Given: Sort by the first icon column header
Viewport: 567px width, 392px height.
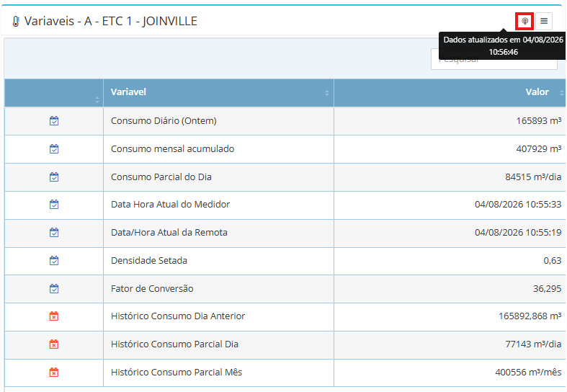Looking at the screenshot, I should [x=54, y=92].
